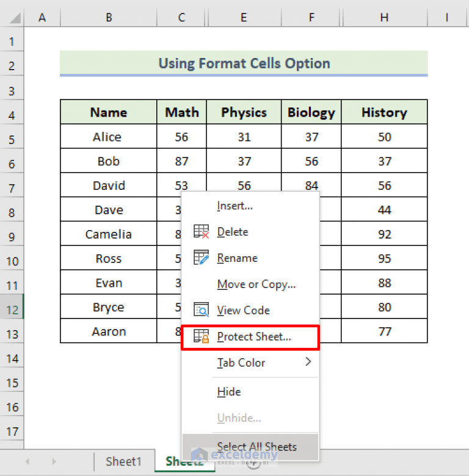Click Aaron's History score 77
Screen dimensions: 469x476
(x=384, y=331)
